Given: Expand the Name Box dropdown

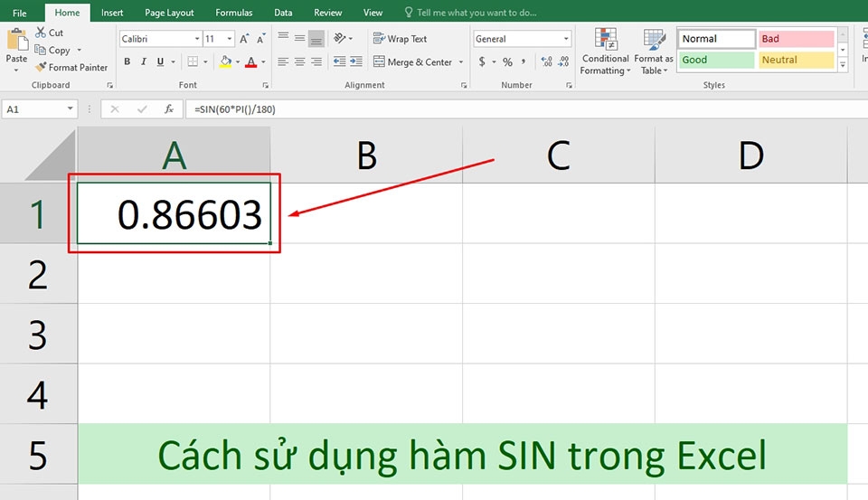Looking at the screenshot, I should (x=70, y=108).
